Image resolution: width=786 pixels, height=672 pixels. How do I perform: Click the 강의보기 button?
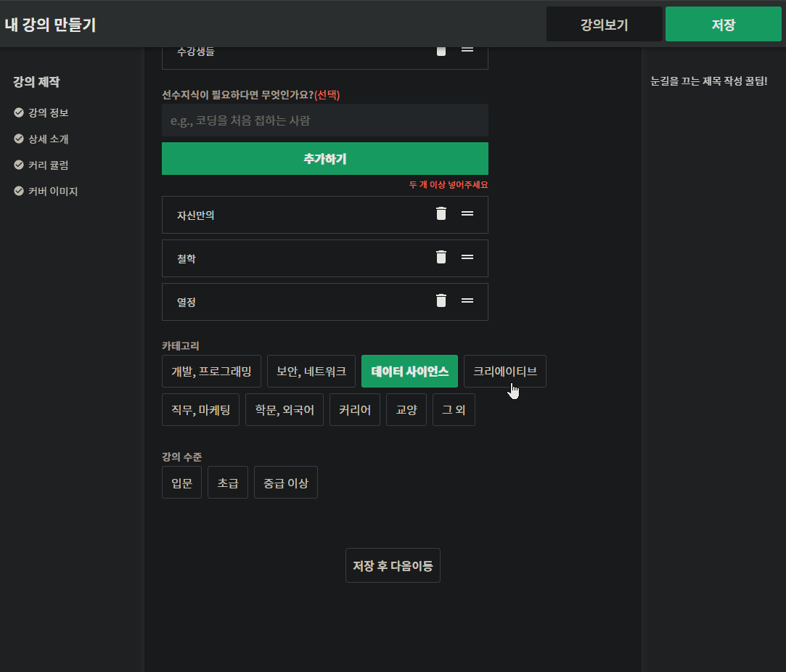605,24
